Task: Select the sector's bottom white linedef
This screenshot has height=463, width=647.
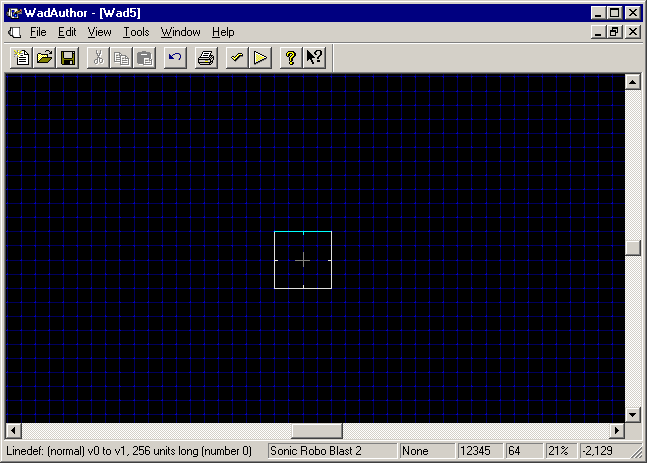Action: pyautogui.click(x=303, y=288)
